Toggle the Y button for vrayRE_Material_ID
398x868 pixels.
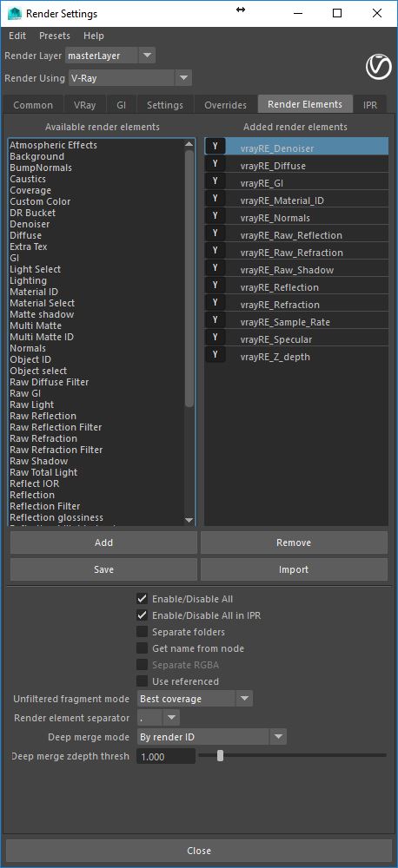point(215,199)
